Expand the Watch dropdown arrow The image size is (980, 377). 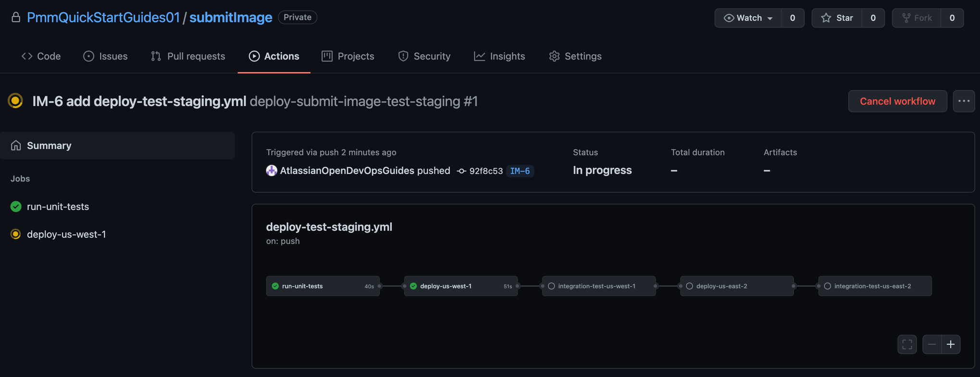770,18
